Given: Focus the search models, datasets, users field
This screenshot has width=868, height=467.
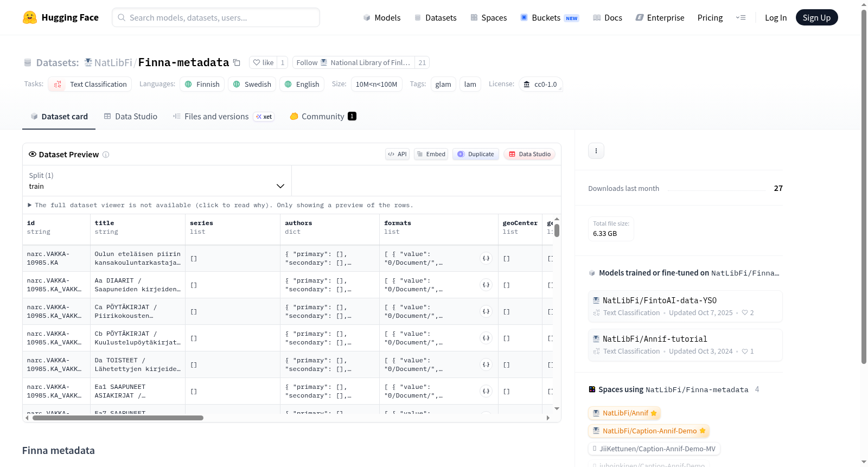Looking at the screenshot, I should click(216, 17).
